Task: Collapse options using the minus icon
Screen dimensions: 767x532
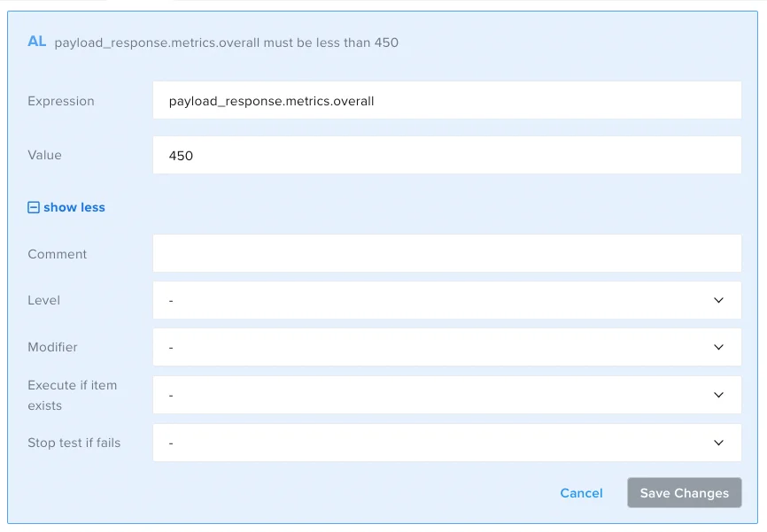Action: click(34, 207)
